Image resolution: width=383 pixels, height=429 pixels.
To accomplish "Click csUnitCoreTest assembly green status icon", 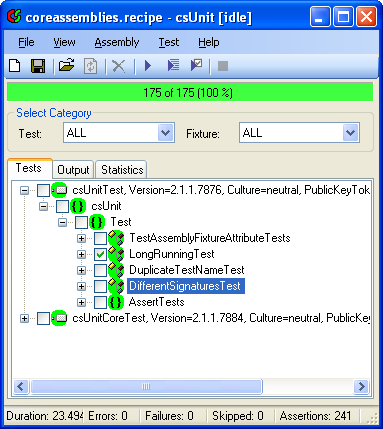I will 59,318.
